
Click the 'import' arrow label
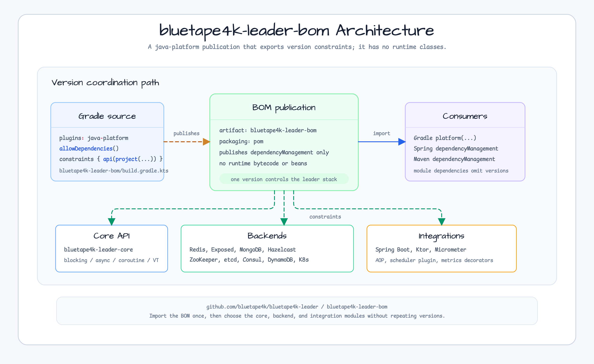tap(382, 133)
